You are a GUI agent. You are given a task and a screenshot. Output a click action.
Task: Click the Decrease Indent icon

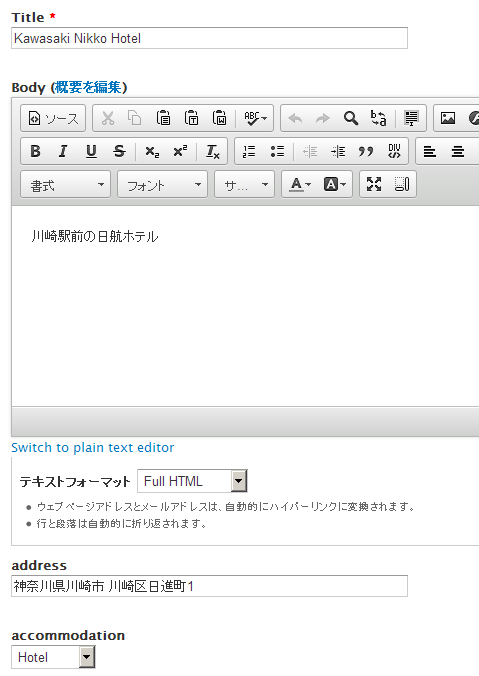click(x=310, y=151)
